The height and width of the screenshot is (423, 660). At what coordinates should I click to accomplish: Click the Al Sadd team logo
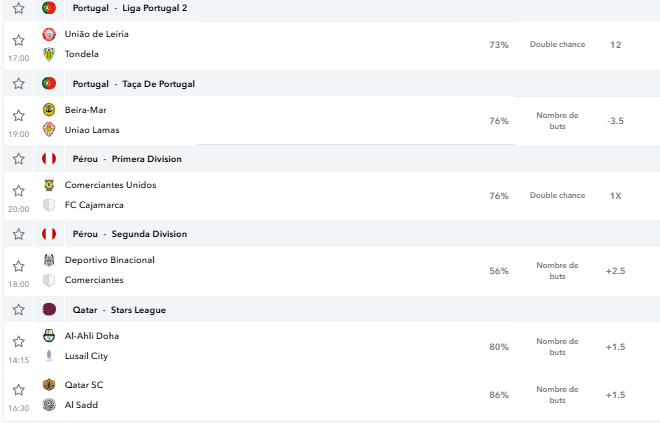coord(49,405)
